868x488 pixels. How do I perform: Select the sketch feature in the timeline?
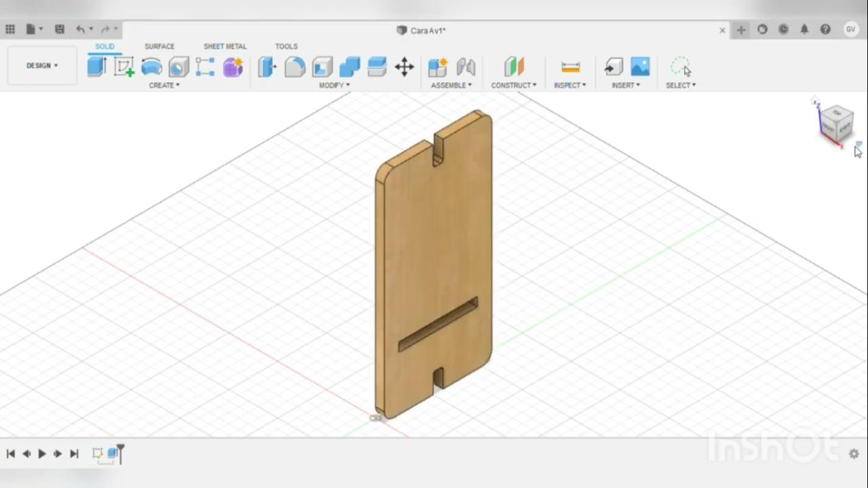coord(97,453)
